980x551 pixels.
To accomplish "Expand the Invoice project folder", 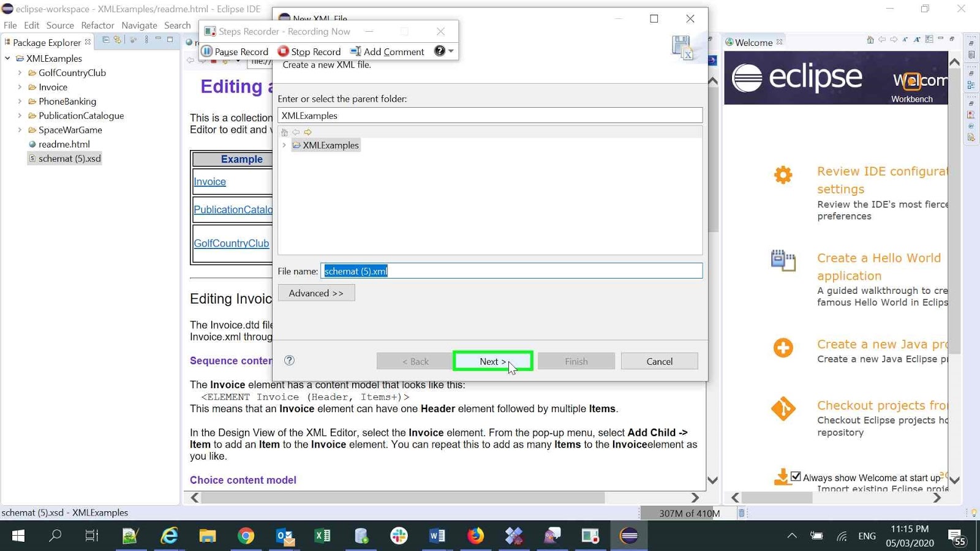I will (x=19, y=87).
